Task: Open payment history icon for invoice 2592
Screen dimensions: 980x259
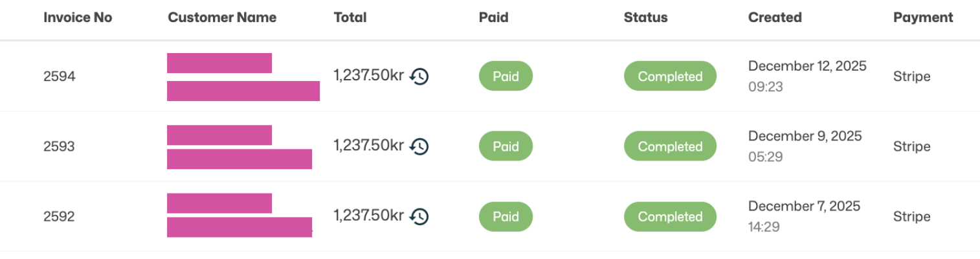Action: (x=419, y=216)
